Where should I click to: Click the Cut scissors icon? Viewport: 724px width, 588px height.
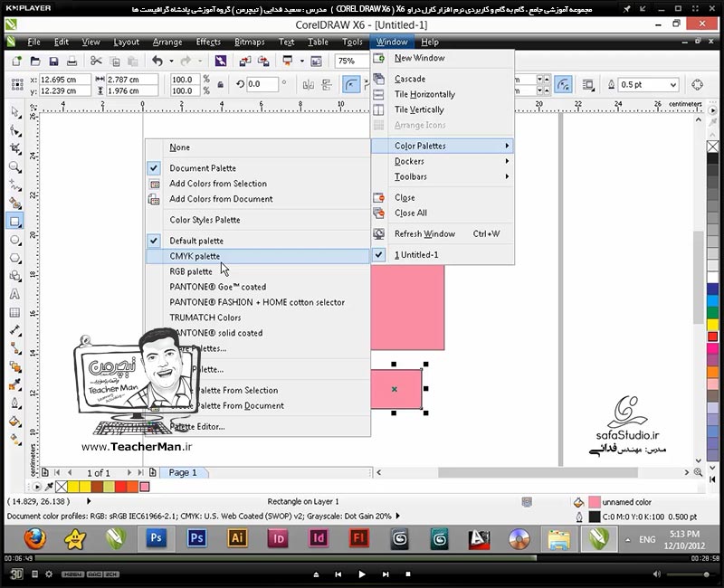(96, 61)
